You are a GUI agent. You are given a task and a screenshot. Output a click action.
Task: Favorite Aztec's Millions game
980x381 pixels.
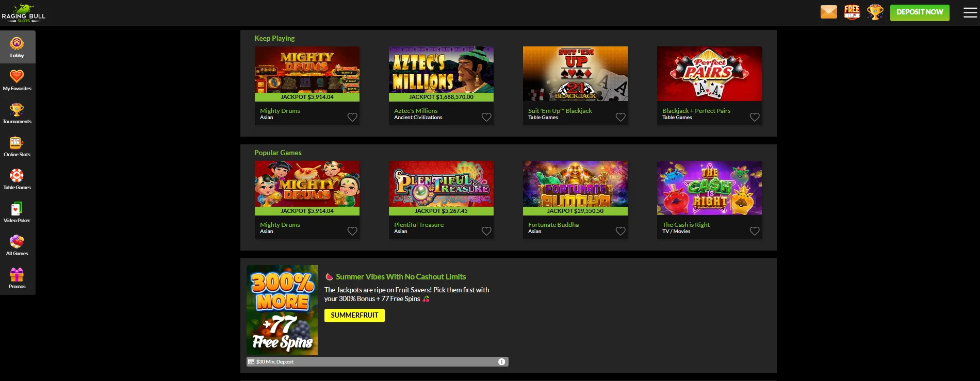pos(486,117)
